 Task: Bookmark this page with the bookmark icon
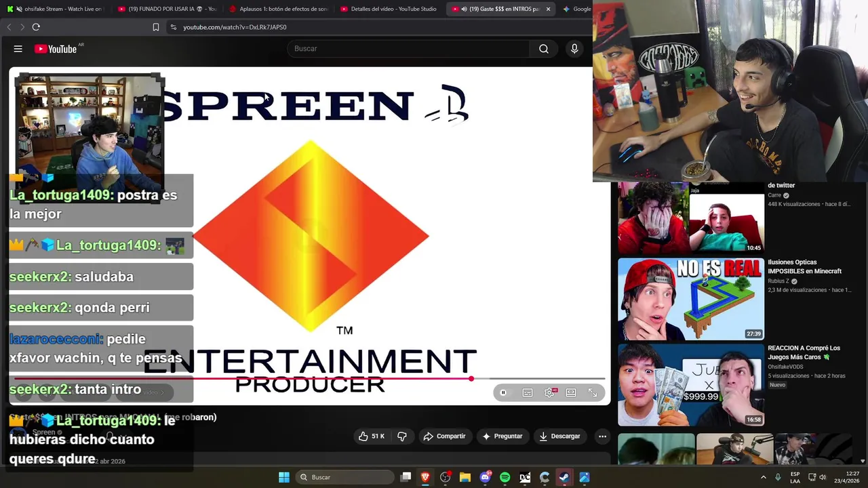pos(156,27)
